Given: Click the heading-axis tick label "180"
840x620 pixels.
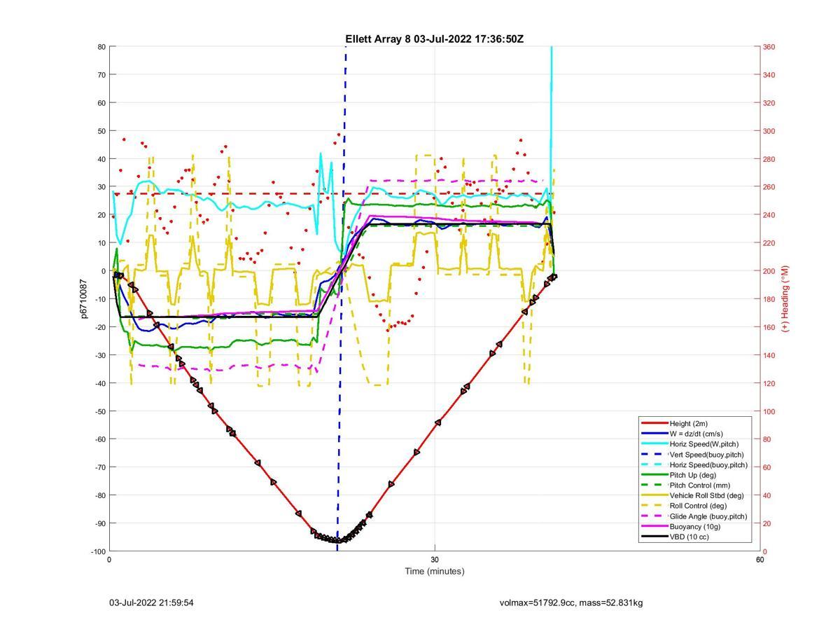Looking at the screenshot, I should tap(769, 299).
